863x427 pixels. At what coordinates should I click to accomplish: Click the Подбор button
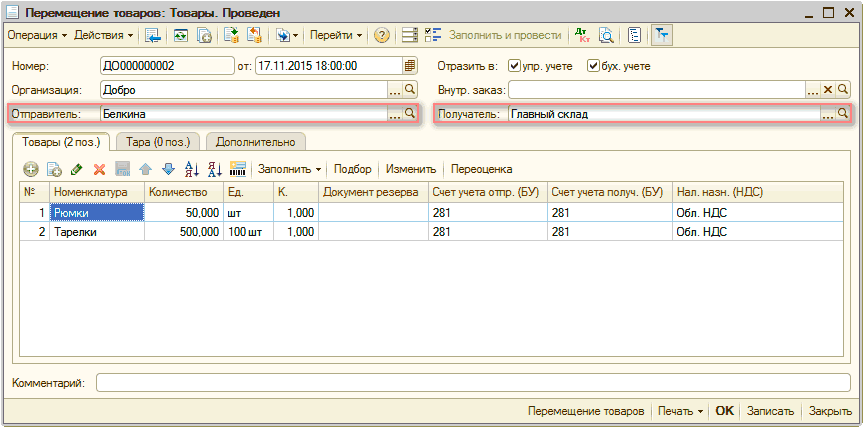pos(352,170)
